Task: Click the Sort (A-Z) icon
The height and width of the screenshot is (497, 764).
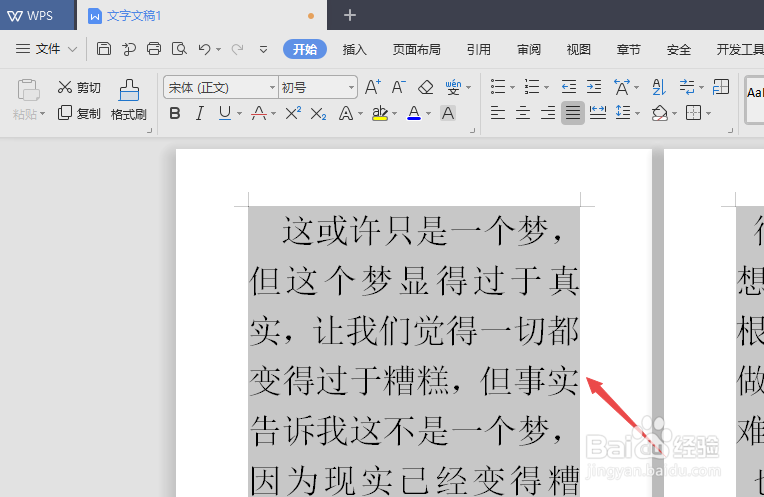Action: click(x=659, y=87)
